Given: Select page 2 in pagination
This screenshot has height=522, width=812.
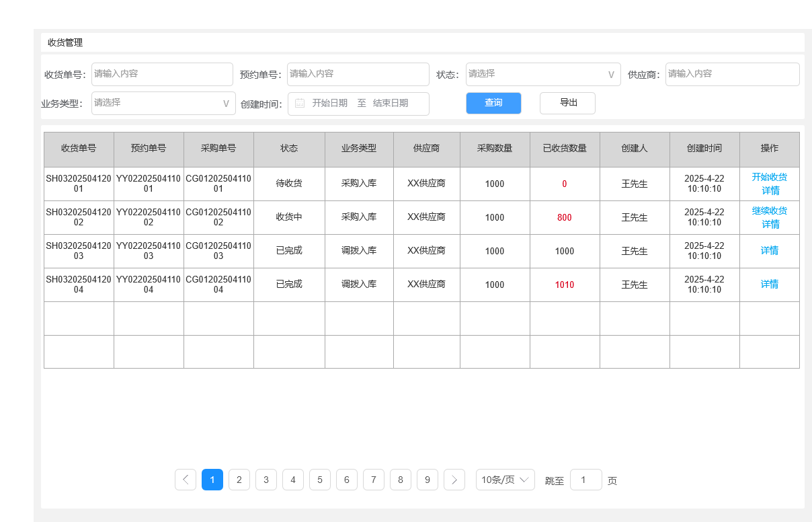Looking at the screenshot, I should coord(239,480).
